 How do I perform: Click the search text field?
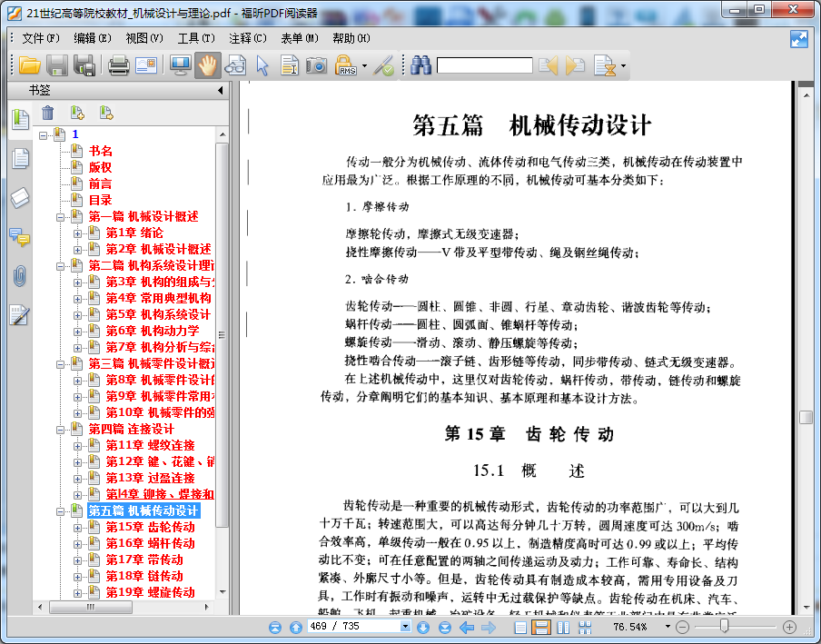coord(485,65)
